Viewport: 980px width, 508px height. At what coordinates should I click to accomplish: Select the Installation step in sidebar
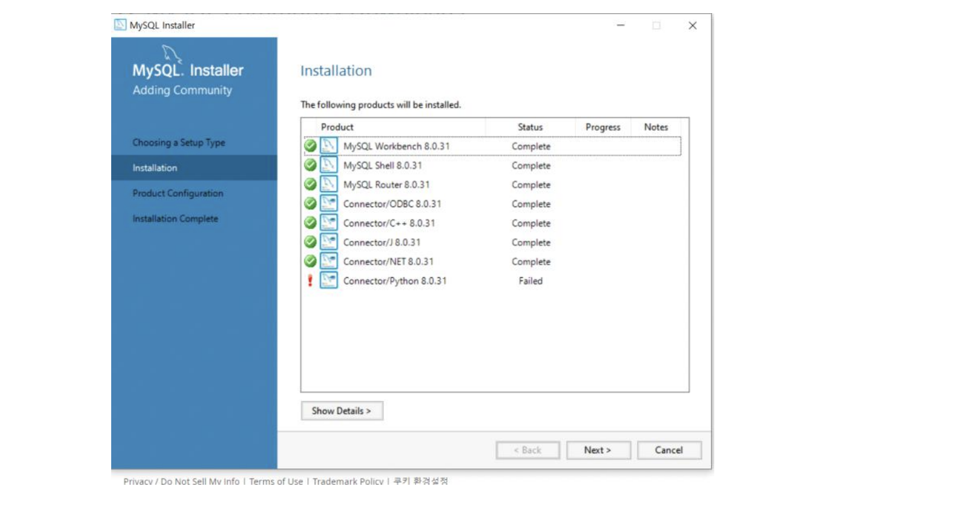(194, 168)
